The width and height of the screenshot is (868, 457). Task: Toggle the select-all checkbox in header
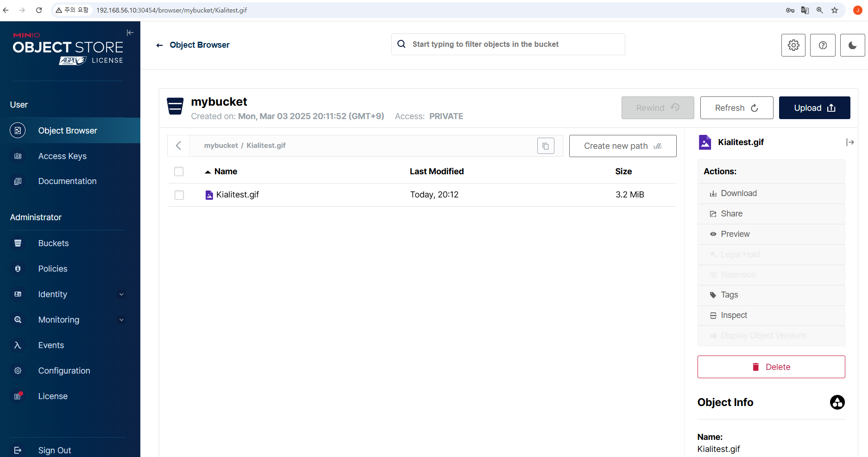coord(179,171)
